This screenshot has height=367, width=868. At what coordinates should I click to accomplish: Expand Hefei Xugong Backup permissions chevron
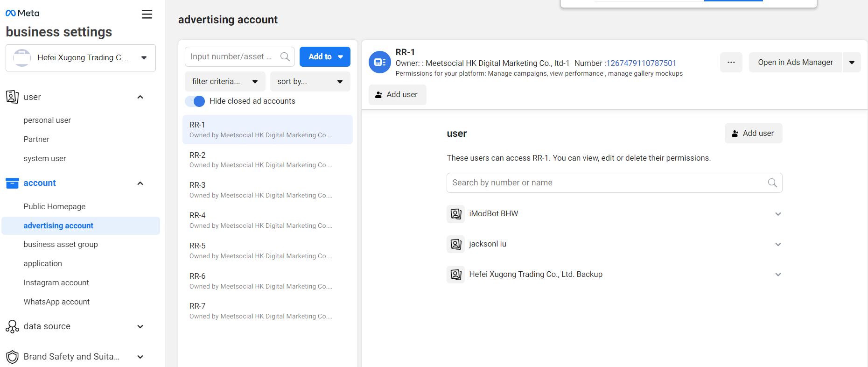click(778, 275)
